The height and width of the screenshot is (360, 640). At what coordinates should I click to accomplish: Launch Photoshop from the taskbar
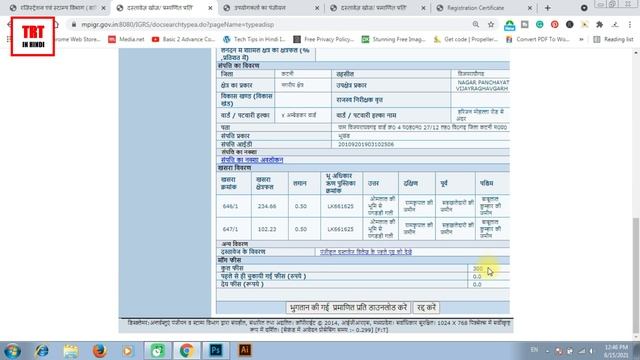tap(216, 350)
